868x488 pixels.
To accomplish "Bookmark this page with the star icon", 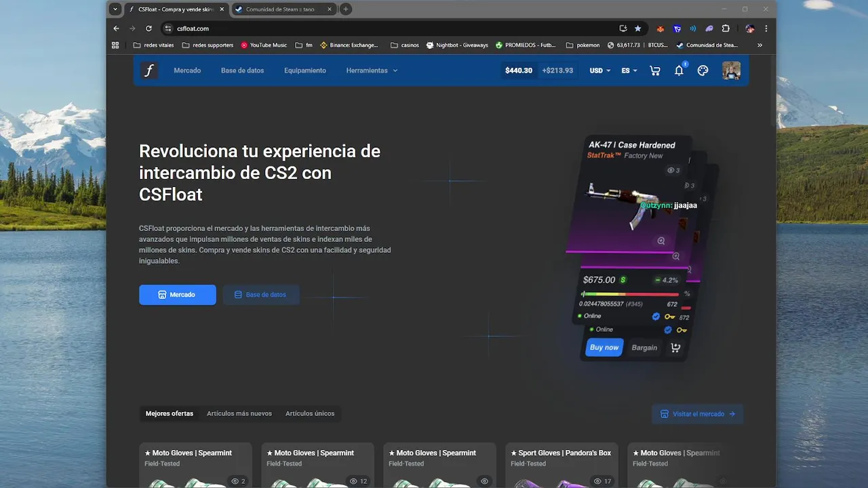I will click(638, 28).
